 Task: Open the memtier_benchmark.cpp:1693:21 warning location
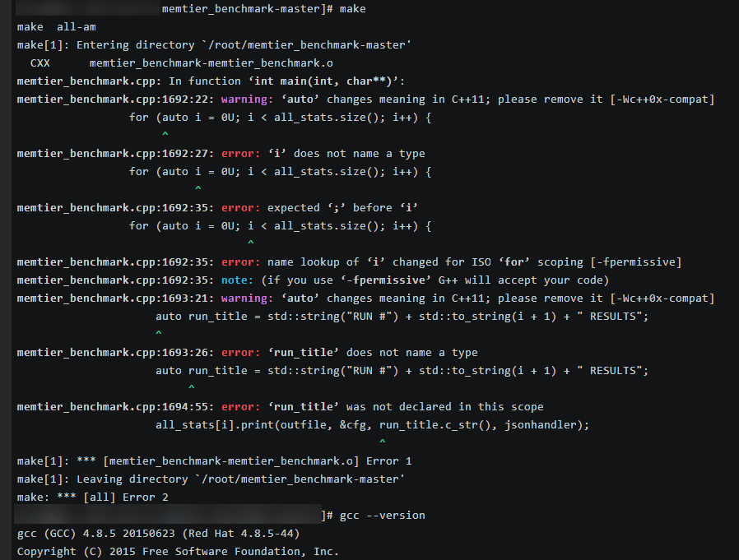(x=115, y=299)
